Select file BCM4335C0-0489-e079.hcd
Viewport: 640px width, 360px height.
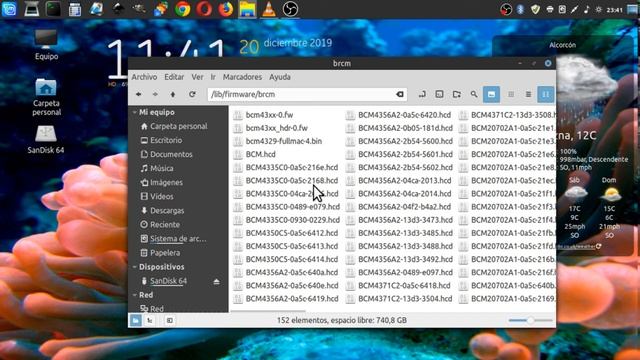point(293,207)
